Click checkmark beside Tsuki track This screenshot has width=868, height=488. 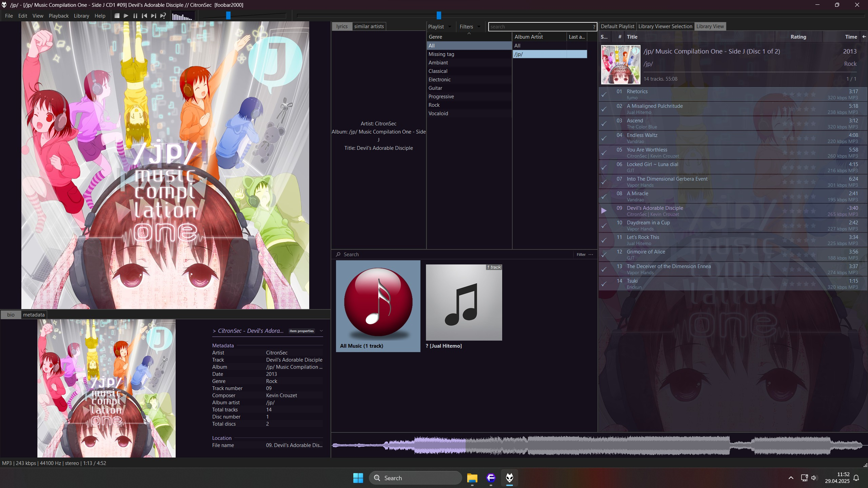(x=604, y=284)
